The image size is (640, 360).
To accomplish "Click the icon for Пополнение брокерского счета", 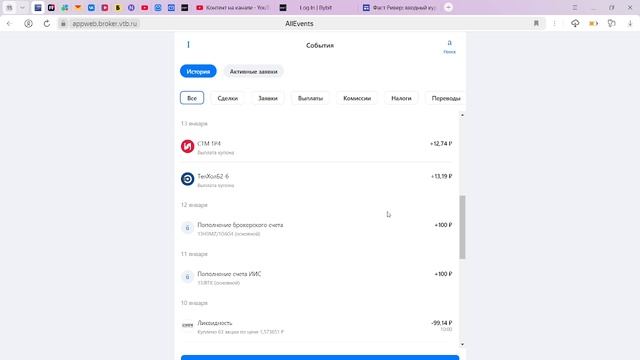I will coord(187,228).
